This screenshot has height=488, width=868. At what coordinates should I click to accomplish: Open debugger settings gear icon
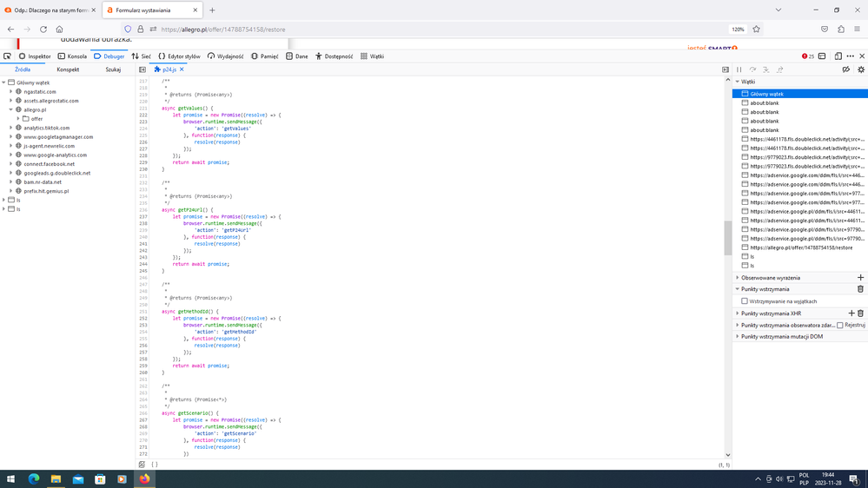861,69
